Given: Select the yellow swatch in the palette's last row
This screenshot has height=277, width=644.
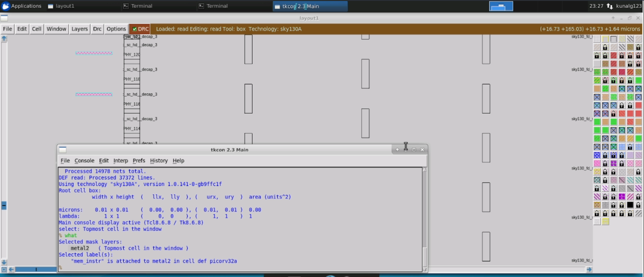Looking at the screenshot, I should click(x=605, y=222).
